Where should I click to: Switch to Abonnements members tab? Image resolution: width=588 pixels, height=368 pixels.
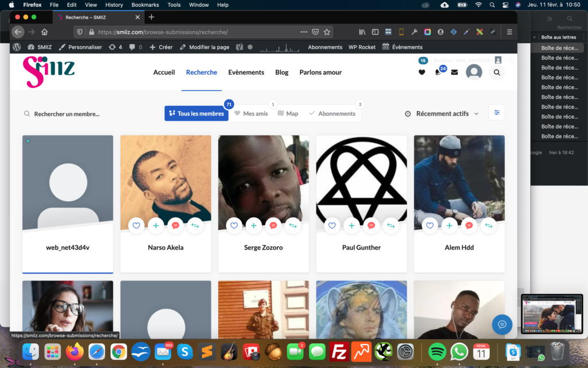pyautogui.click(x=332, y=113)
